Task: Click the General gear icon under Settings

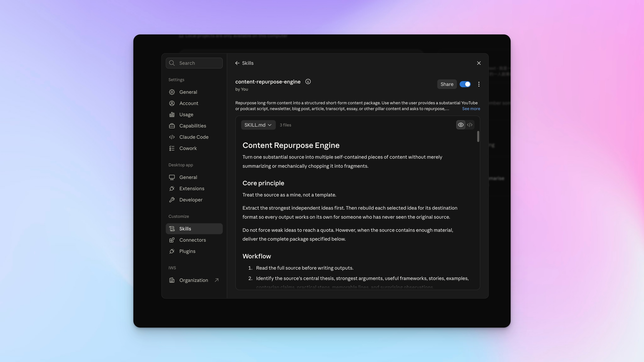Action: coord(172,92)
